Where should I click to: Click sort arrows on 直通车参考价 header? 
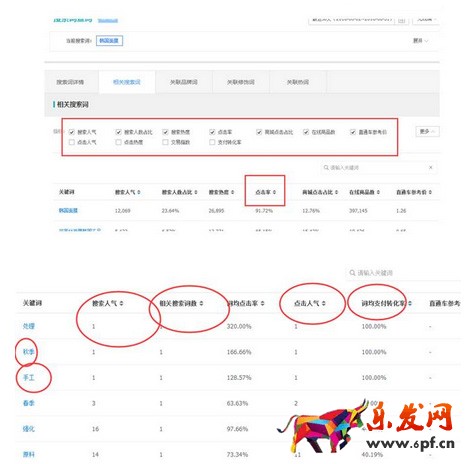(430, 192)
